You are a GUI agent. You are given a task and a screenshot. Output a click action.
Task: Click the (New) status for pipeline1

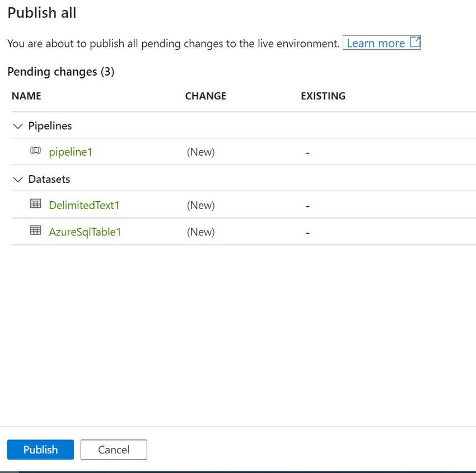(200, 152)
